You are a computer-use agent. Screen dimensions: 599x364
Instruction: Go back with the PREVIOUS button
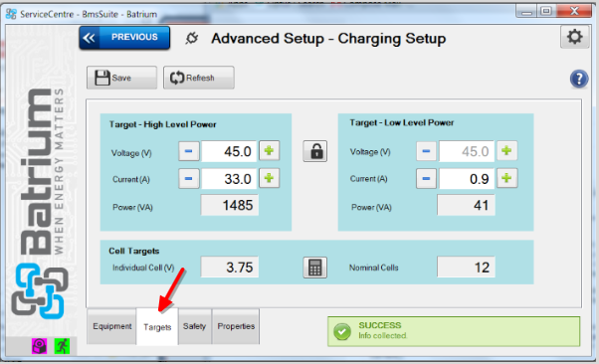pos(124,38)
